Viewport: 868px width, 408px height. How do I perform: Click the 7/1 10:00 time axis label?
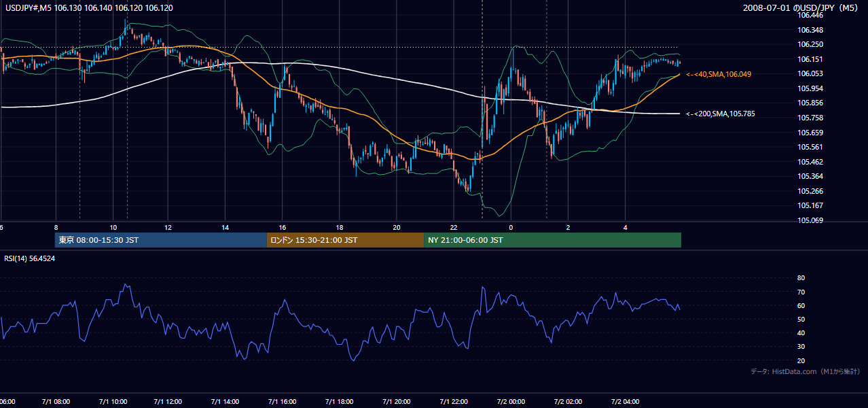click(113, 401)
